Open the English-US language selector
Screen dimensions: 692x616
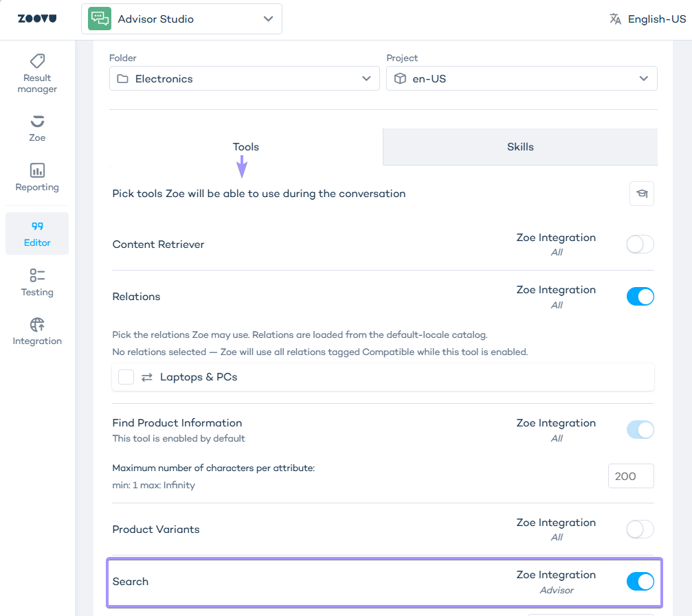click(648, 19)
